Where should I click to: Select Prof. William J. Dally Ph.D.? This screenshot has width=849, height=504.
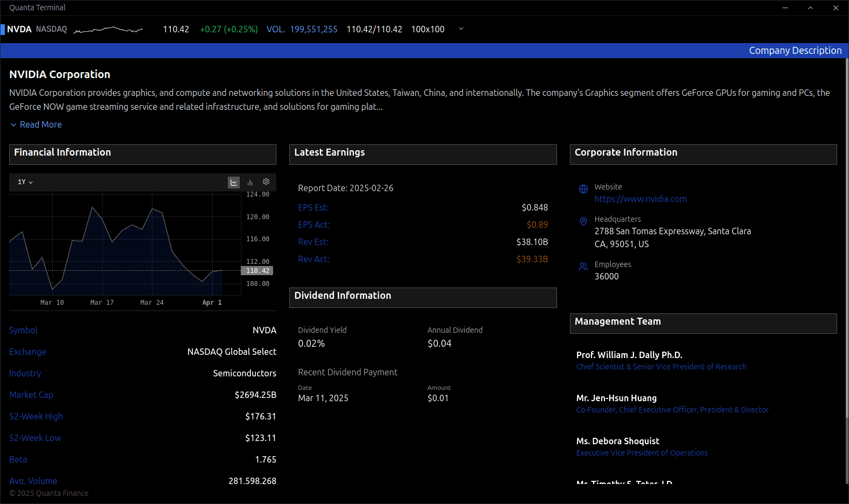click(629, 355)
